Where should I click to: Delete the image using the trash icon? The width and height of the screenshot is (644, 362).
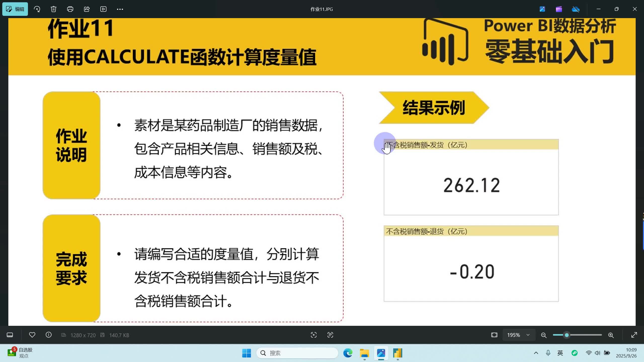point(53,9)
